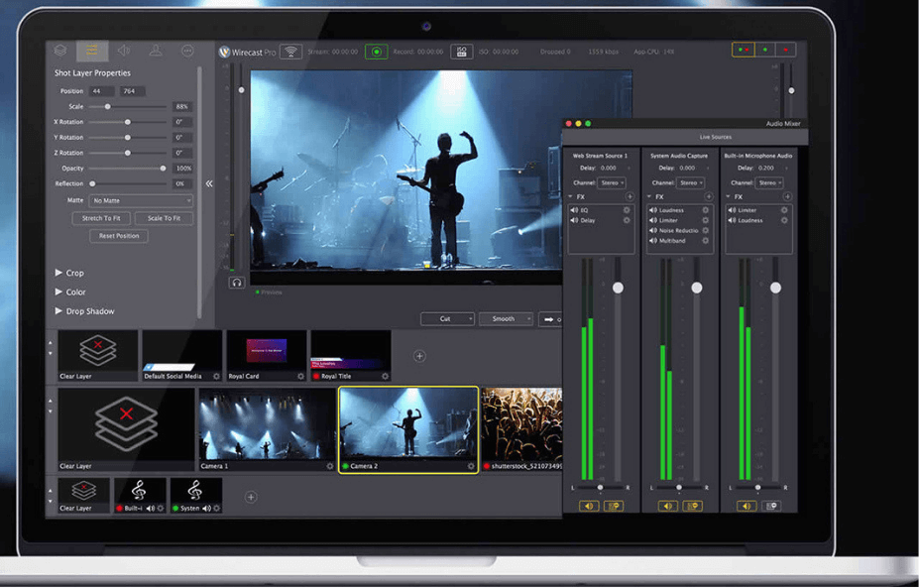Open Delay effect settings gear
919x588 pixels.
click(x=627, y=220)
